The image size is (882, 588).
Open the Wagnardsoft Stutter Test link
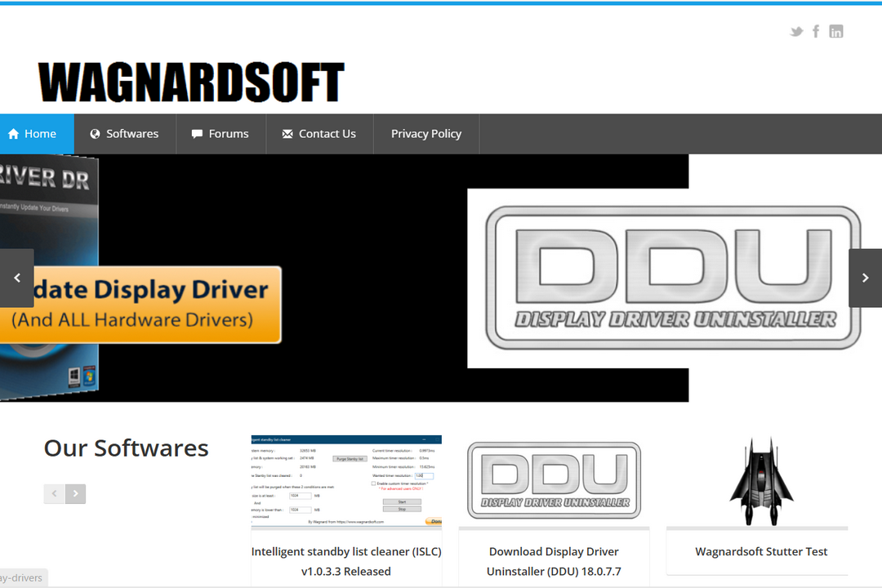tap(761, 551)
